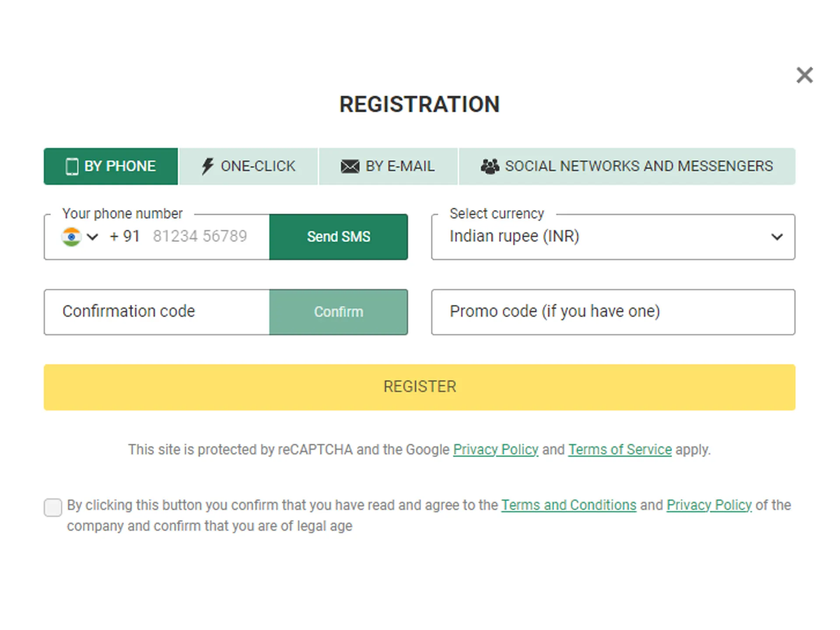Image resolution: width=840 pixels, height=630 pixels.
Task: Click the Confirm code button
Action: pos(338,310)
